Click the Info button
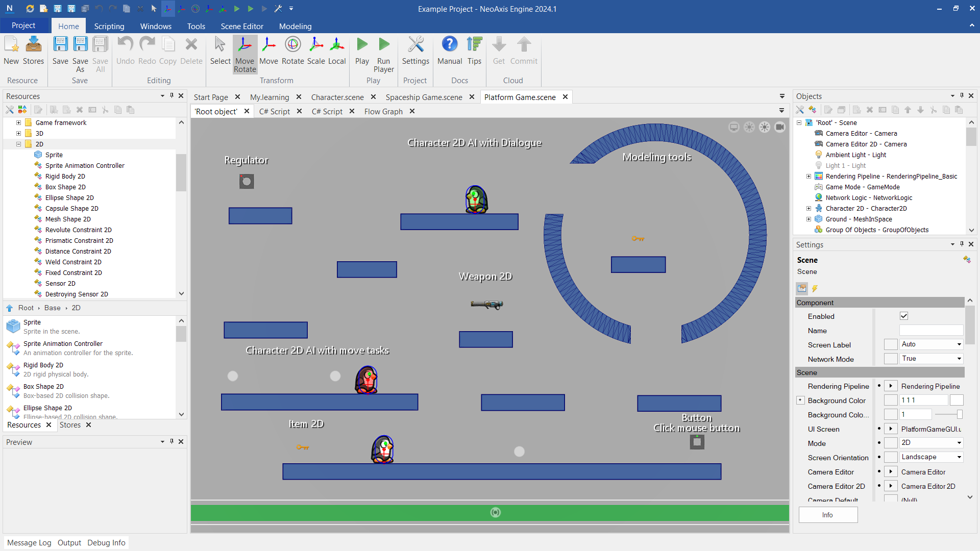The width and height of the screenshot is (980, 551). click(828, 515)
